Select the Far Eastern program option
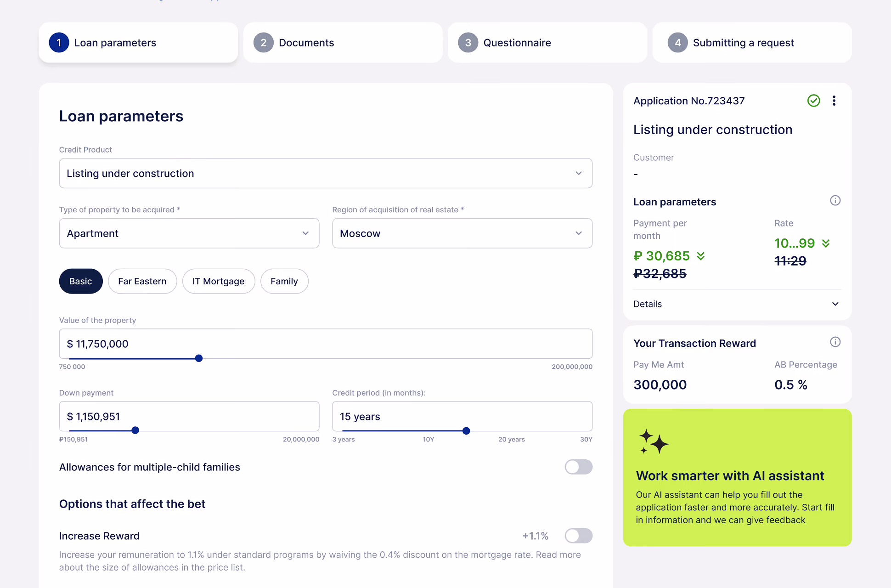Image resolution: width=891 pixels, height=588 pixels. click(142, 281)
